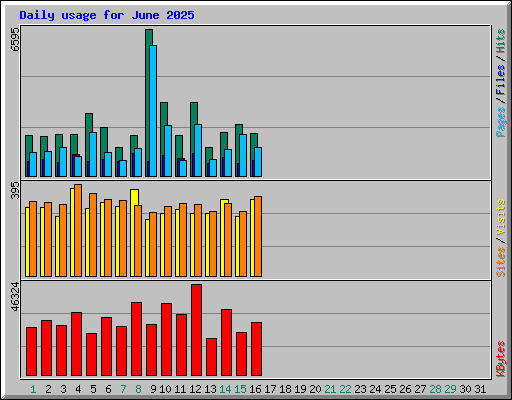Image resolution: width=512 pixels, height=400 pixels.
Task: Click the red KBytes bar for day 16
Action: point(256,349)
